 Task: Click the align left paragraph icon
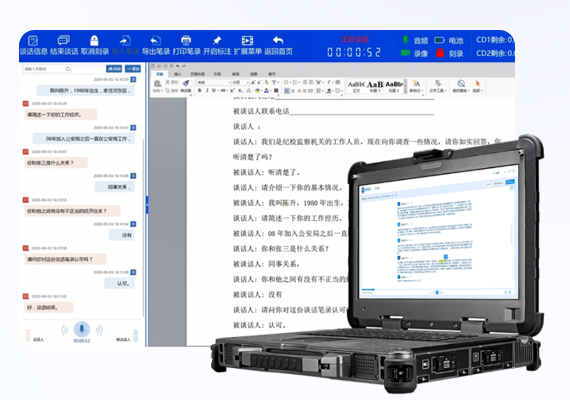point(287,91)
